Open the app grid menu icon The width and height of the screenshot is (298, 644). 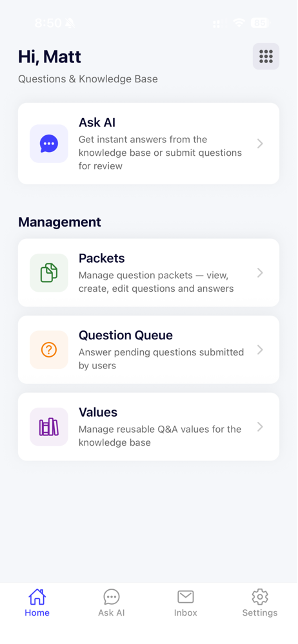[266, 57]
